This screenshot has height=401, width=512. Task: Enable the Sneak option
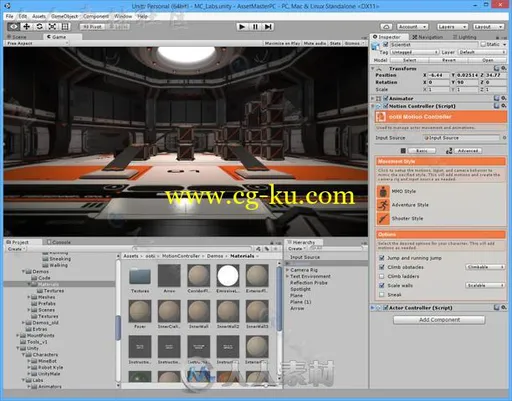[x=382, y=295]
